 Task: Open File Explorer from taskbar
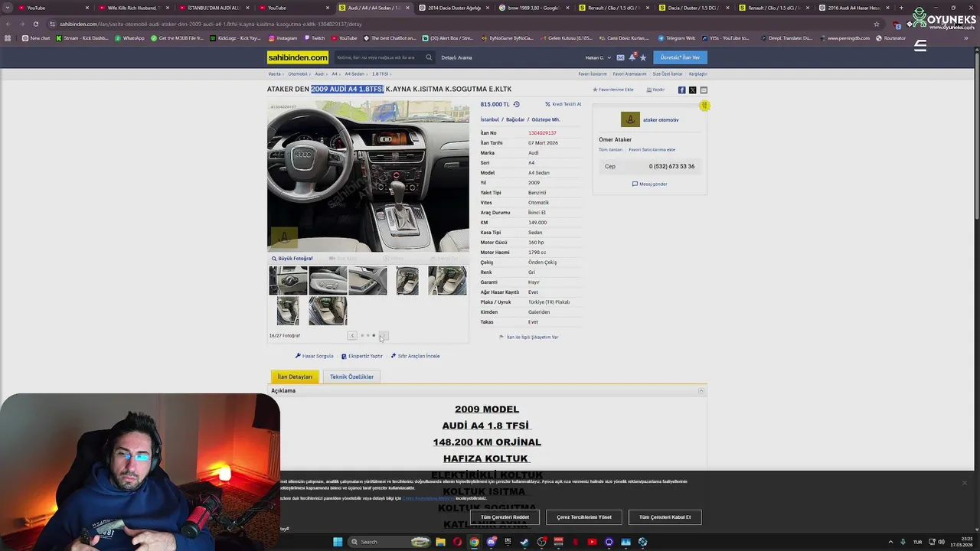click(x=441, y=542)
